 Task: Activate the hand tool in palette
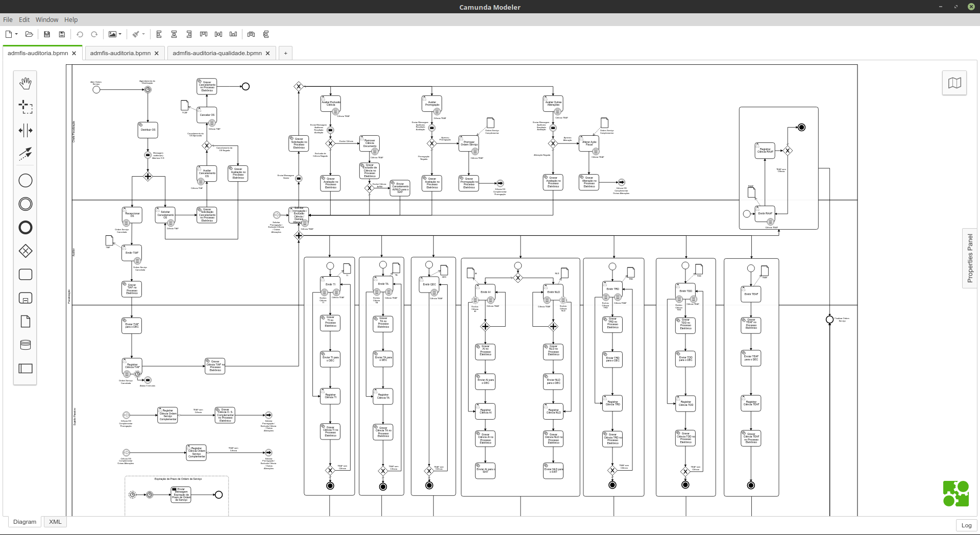[x=26, y=83]
